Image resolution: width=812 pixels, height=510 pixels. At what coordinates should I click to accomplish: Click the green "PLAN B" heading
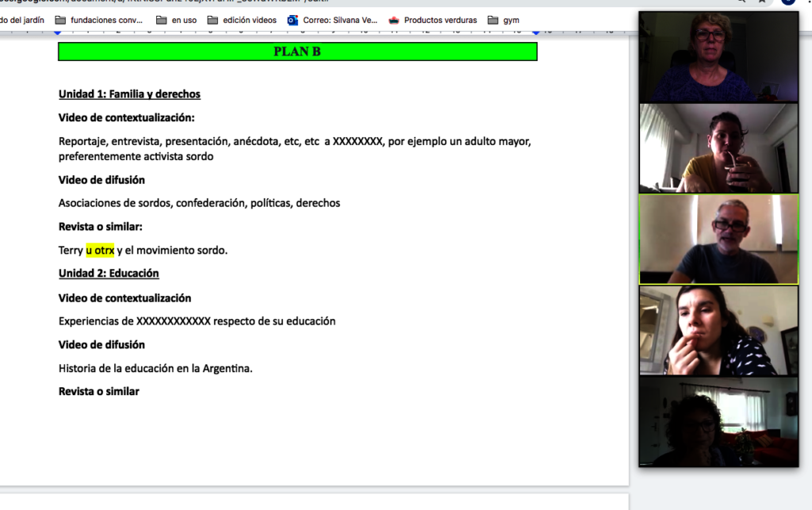pyautogui.click(x=297, y=52)
